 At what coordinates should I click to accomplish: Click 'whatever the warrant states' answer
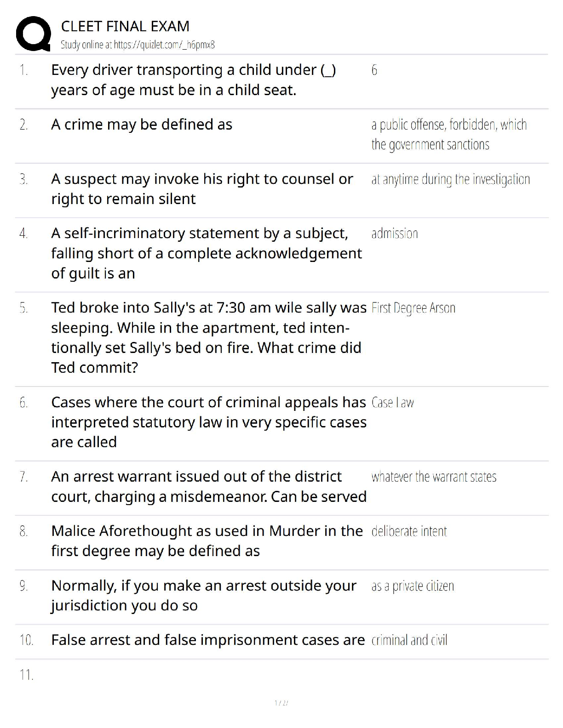434,477
